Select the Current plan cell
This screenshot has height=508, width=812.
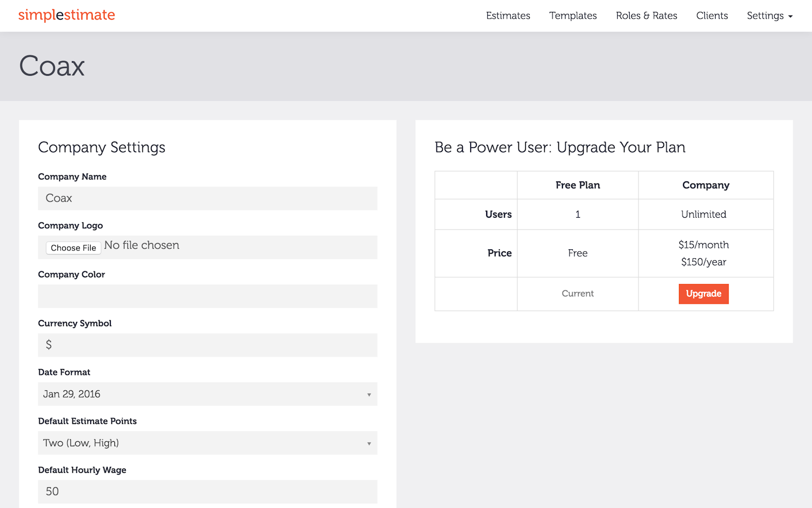point(577,294)
